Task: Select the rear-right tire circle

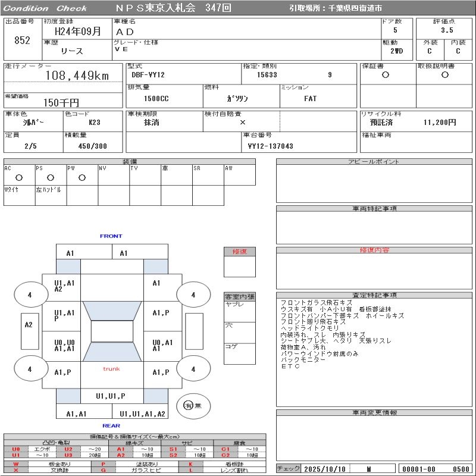Action: click(193, 369)
